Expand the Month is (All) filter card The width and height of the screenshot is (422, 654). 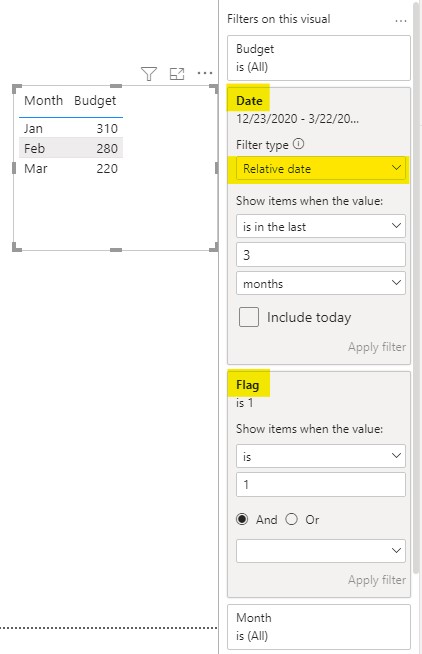point(319,626)
